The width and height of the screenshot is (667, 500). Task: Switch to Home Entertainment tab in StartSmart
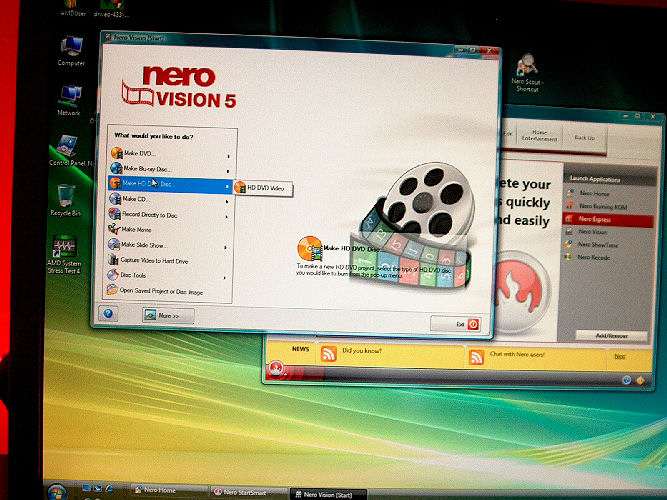(x=539, y=136)
